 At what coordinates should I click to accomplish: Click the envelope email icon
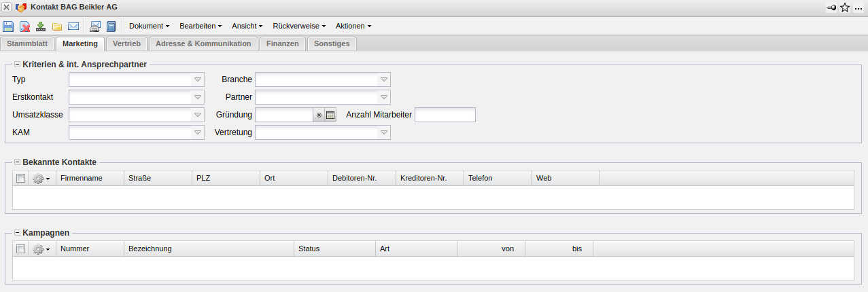(73, 26)
